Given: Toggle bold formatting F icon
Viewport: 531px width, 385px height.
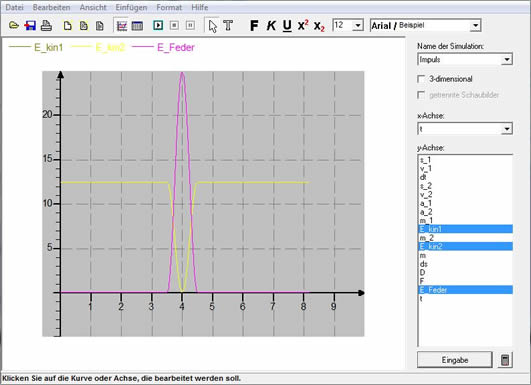Looking at the screenshot, I should [254, 25].
